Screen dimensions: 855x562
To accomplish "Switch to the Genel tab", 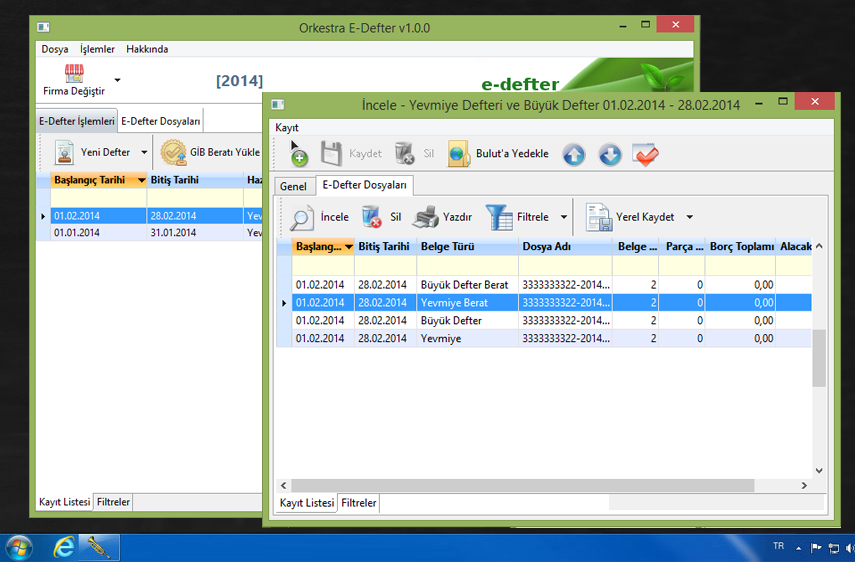I will click(293, 187).
